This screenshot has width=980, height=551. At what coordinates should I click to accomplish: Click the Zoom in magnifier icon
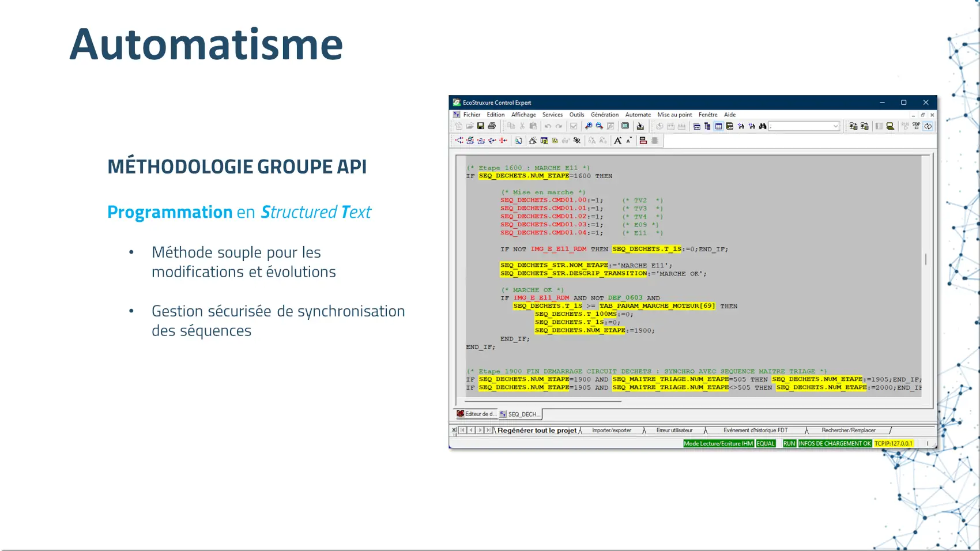(589, 126)
